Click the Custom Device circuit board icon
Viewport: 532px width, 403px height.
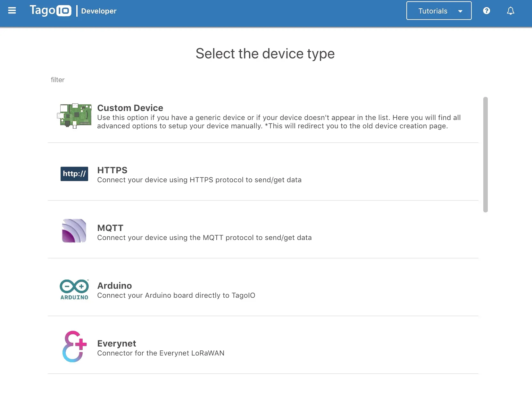pos(74,116)
